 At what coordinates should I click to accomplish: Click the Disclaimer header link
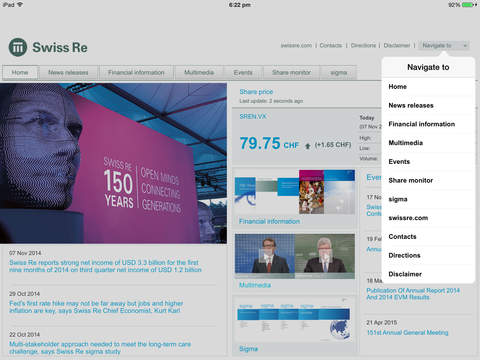[397, 45]
